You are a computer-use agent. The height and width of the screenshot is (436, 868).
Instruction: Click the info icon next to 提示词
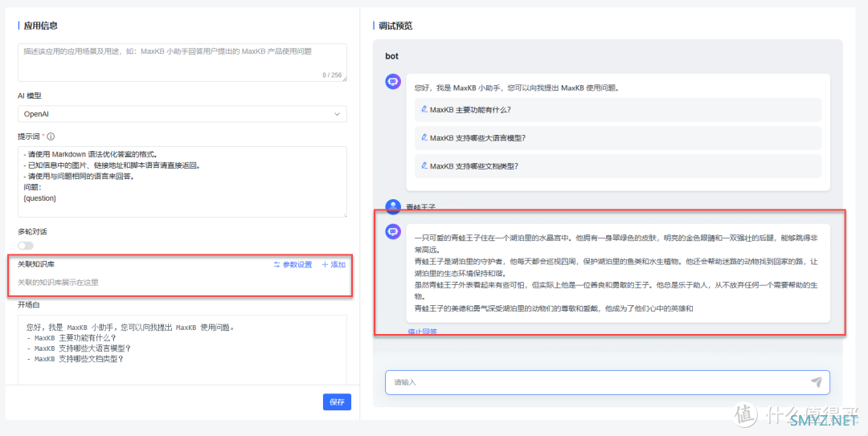click(51, 137)
